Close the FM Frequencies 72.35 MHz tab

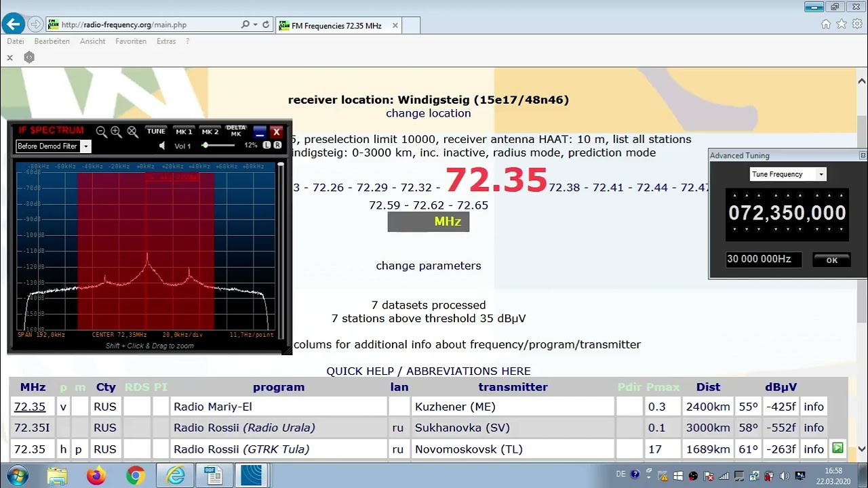tap(395, 26)
